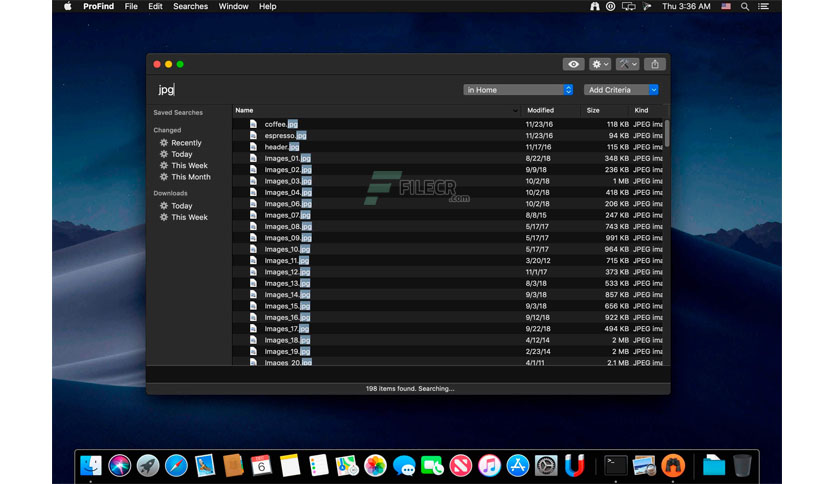Click the file icon of Images_11.jpg
836x484 pixels.
253,261
